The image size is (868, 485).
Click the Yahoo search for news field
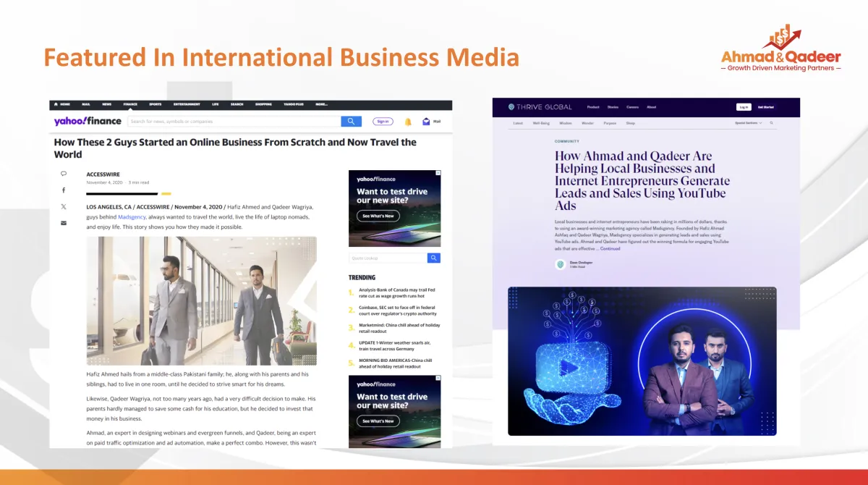tap(234, 122)
